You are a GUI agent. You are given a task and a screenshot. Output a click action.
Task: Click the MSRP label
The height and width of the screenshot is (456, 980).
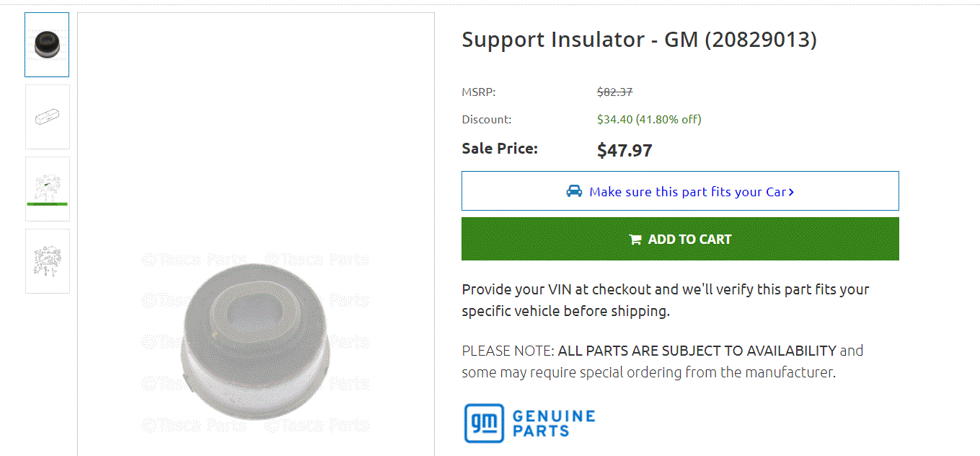pyautogui.click(x=479, y=92)
